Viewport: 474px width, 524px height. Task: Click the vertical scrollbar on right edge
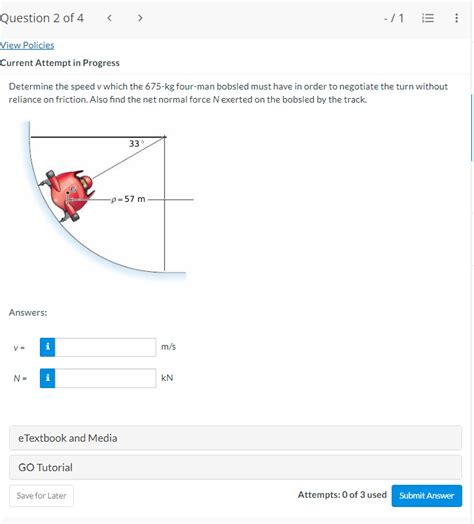tap(472, 128)
